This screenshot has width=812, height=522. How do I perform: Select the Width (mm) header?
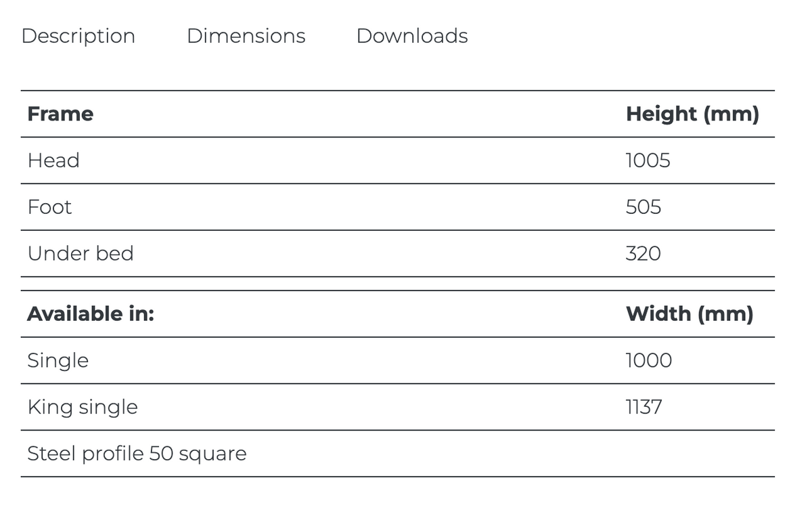click(x=689, y=314)
